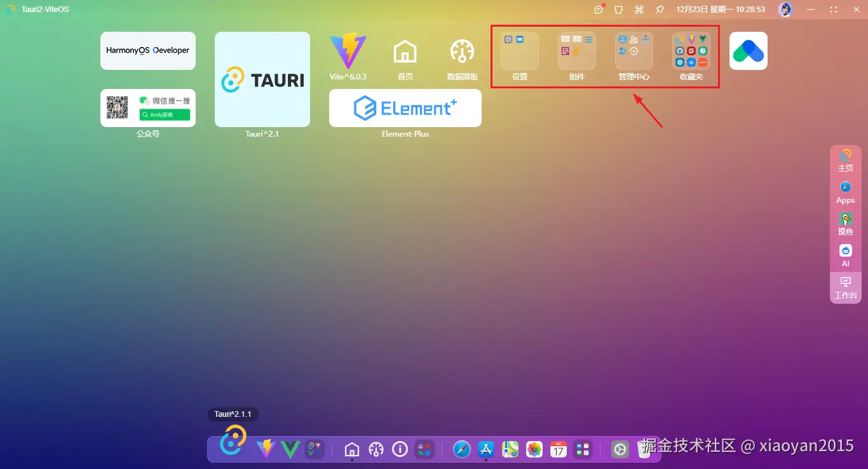Open the Calendar 17 icon in the dock
The image size is (868, 469).
click(x=559, y=449)
